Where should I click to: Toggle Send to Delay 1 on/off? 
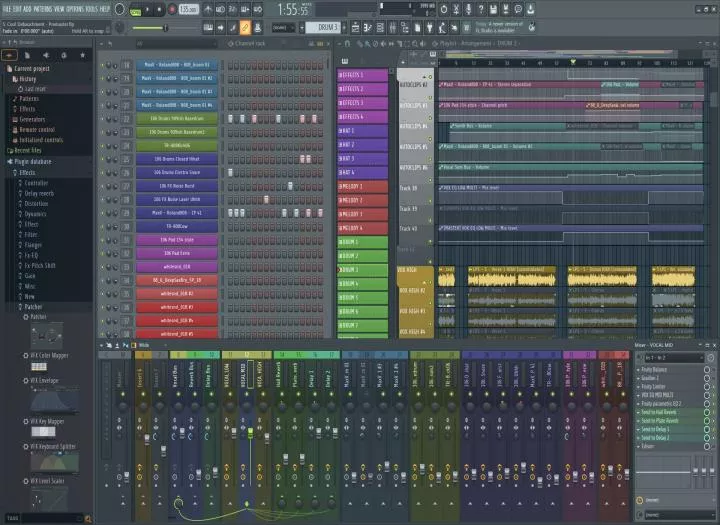point(707,429)
